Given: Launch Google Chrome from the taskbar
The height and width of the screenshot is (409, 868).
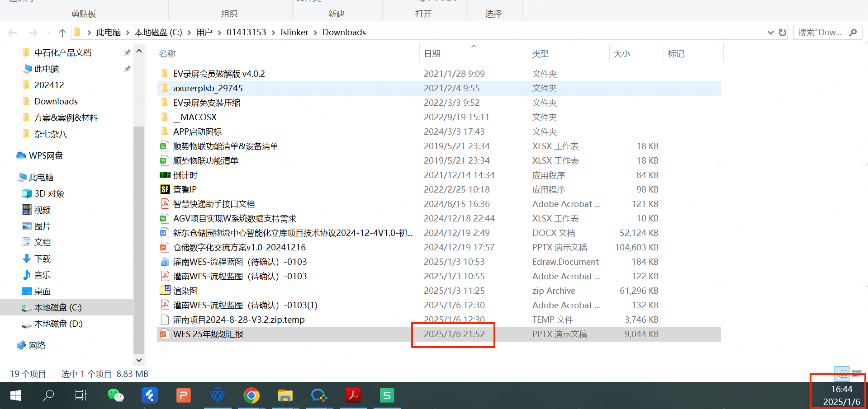Looking at the screenshot, I should click(251, 396).
